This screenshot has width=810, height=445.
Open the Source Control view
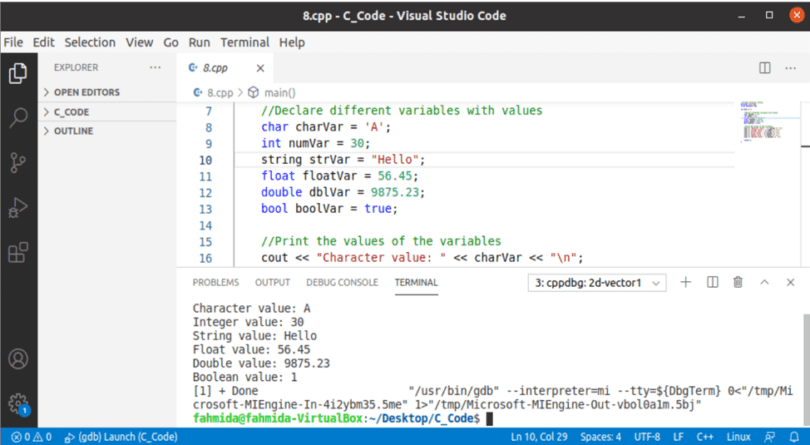point(18,163)
